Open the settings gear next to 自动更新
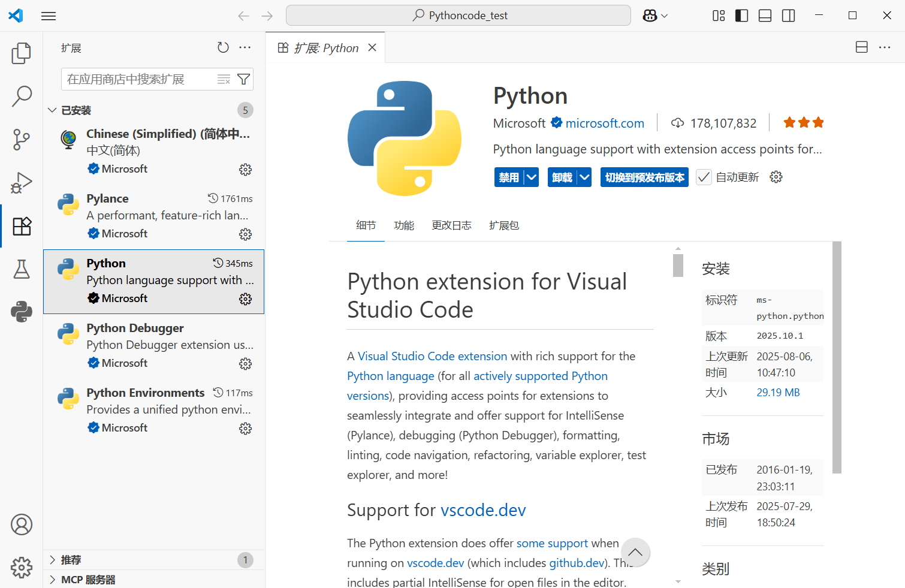 (776, 177)
